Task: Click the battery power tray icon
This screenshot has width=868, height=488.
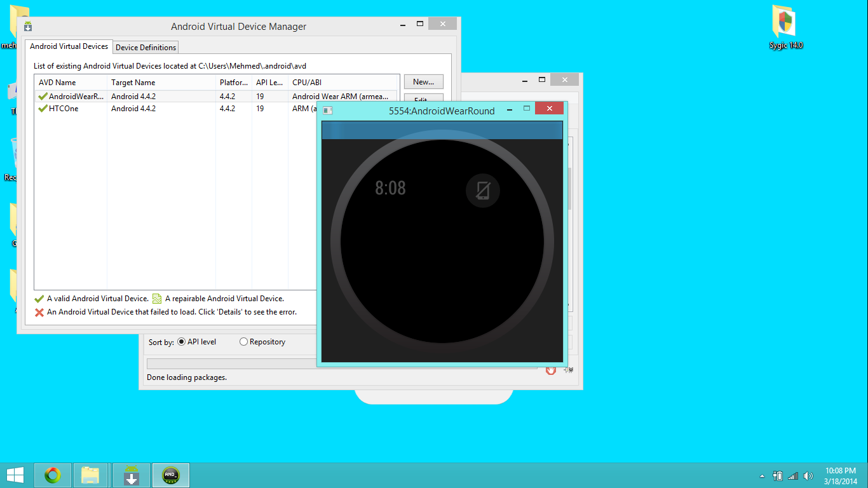Action: pos(778,475)
